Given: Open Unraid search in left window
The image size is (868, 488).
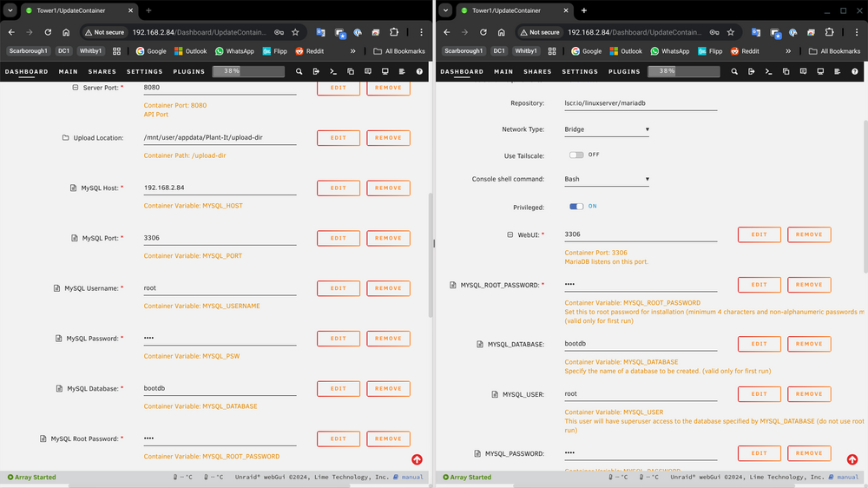Looking at the screenshot, I should (x=299, y=71).
